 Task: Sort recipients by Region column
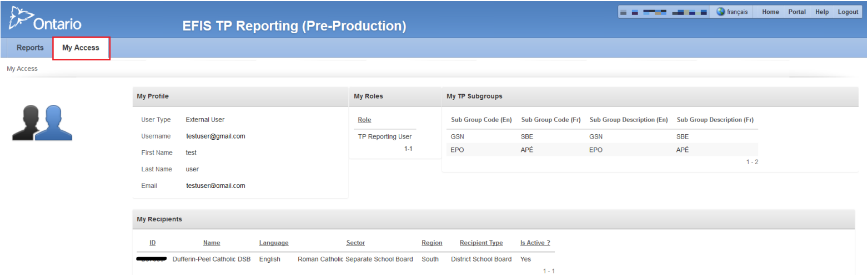(x=432, y=243)
